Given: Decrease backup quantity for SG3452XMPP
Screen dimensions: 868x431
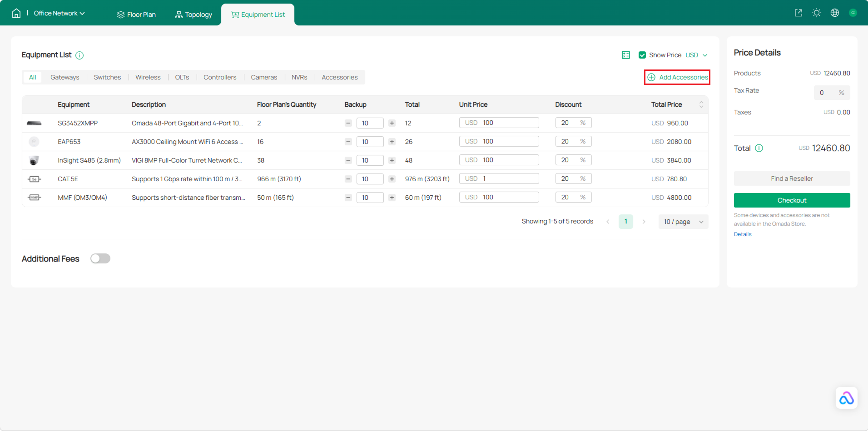Looking at the screenshot, I should point(348,123).
